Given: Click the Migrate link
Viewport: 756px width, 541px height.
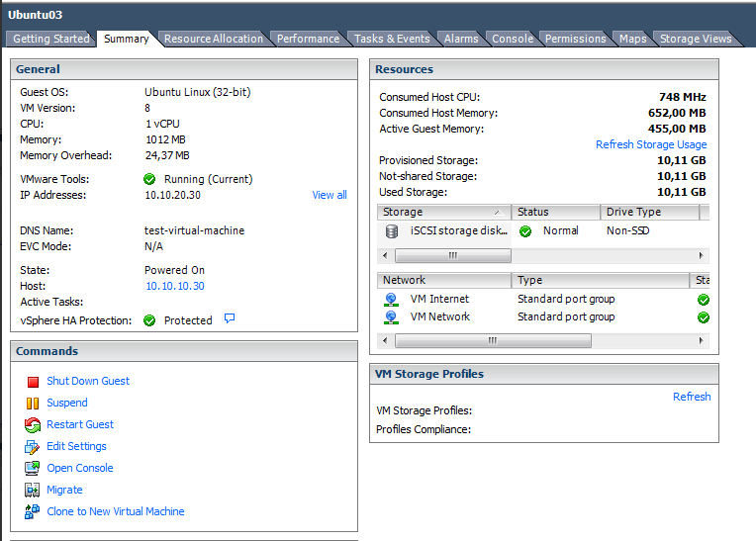Looking at the screenshot, I should [x=64, y=490].
